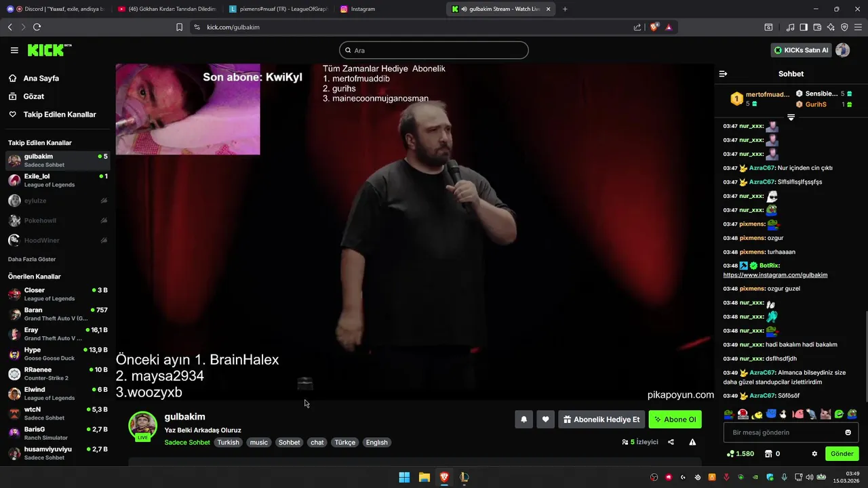868x488 pixels.
Task: Click the notification bell for gulbakim
Action: [524, 420]
